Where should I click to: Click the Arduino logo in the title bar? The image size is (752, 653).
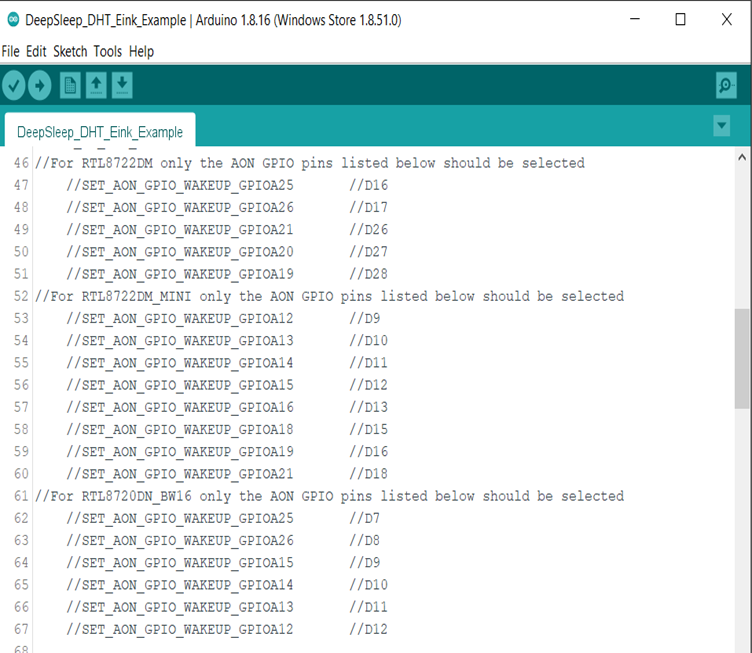pyautogui.click(x=13, y=20)
